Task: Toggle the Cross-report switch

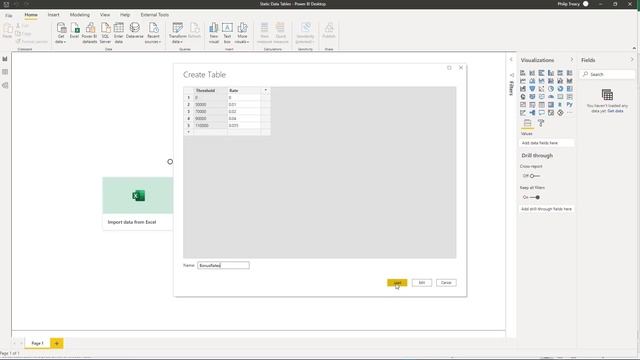Action: pyautogui.click(x=535, y=176)
